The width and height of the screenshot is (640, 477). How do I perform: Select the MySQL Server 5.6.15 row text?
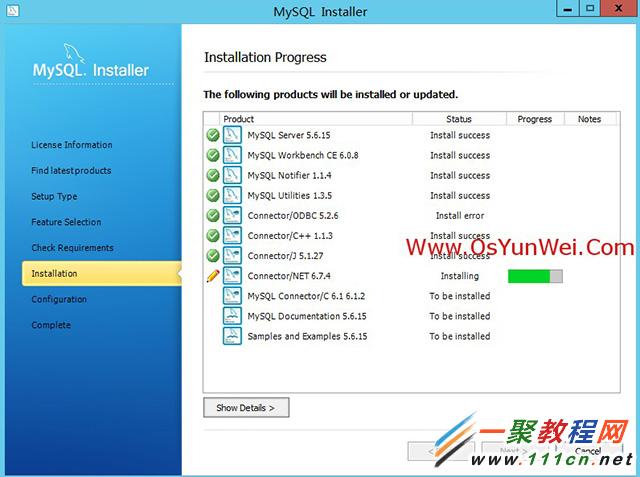point(289,135)
